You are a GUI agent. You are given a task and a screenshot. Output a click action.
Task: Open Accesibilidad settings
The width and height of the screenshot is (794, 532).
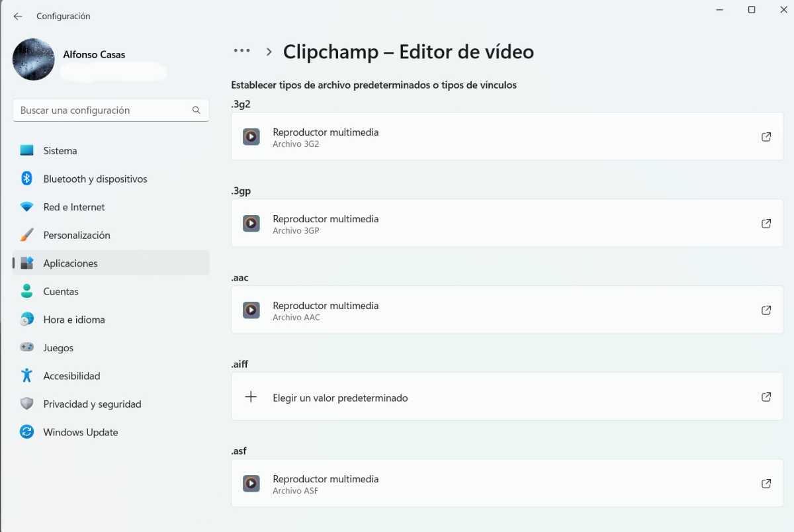[x=111, y=376]
